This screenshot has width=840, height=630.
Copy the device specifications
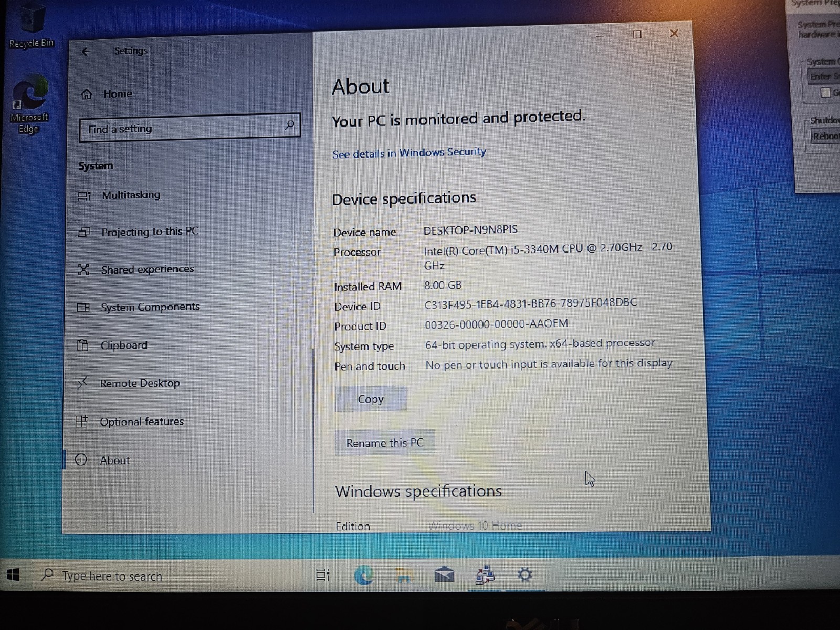coord(371,399)
